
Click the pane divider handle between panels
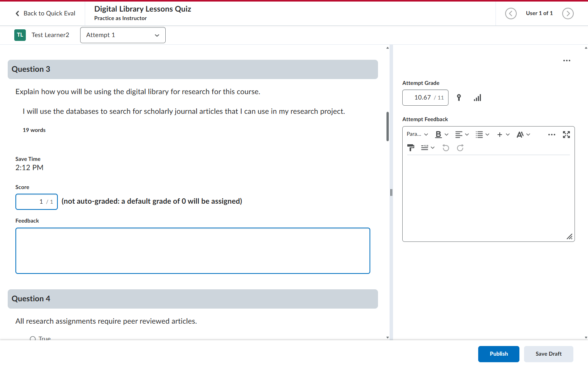pyautogui.click(x=391, y=192)
